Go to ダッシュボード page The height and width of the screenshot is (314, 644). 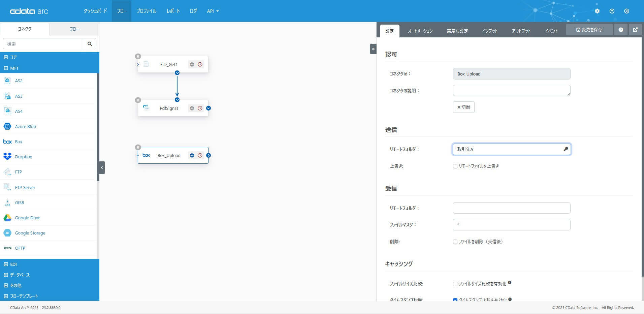95,11
